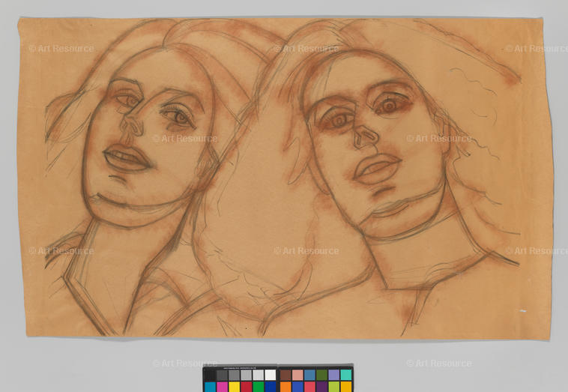Click the teal patch on the color checker

[x=346, y=375]
